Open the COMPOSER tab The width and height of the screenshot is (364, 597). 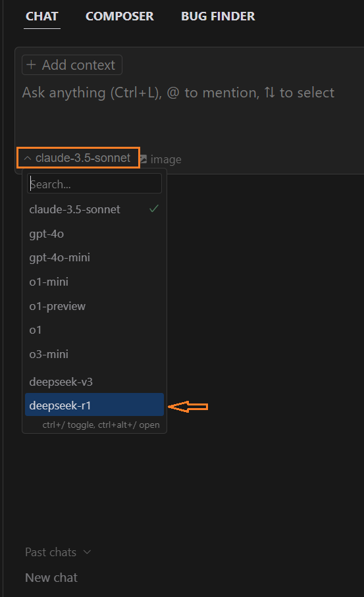point(120,16)
